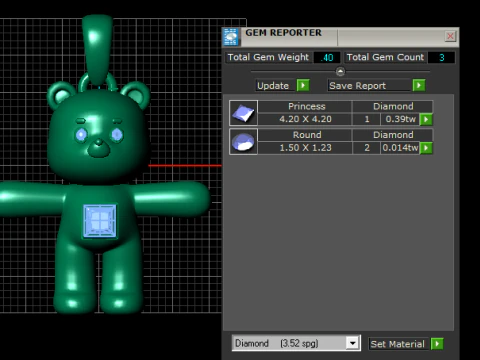480x360 pixels.
Task: Click the Total Gem Count label
Action: click(385, 57)
